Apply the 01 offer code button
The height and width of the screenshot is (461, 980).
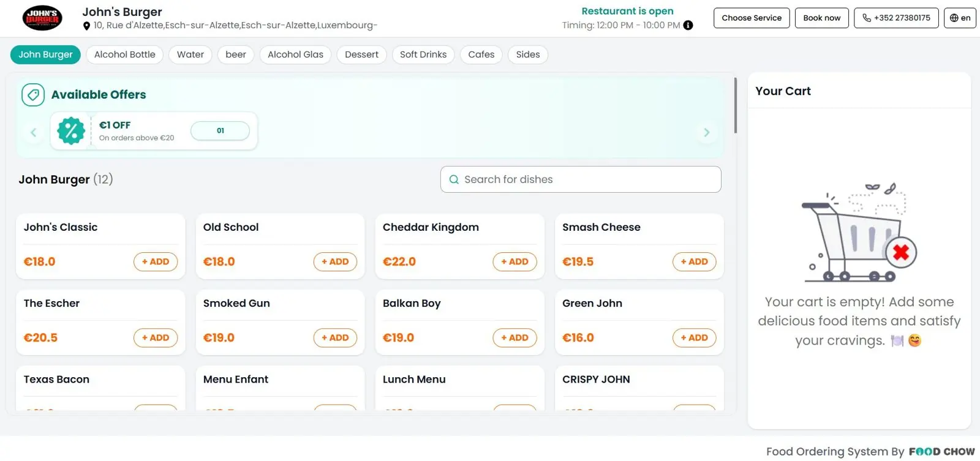(220, 130)
